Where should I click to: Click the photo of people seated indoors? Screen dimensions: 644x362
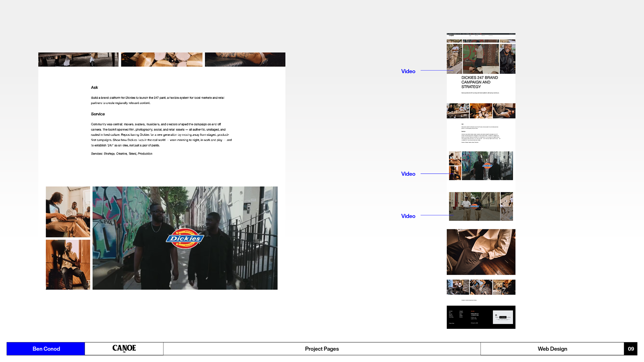(68, 212)
